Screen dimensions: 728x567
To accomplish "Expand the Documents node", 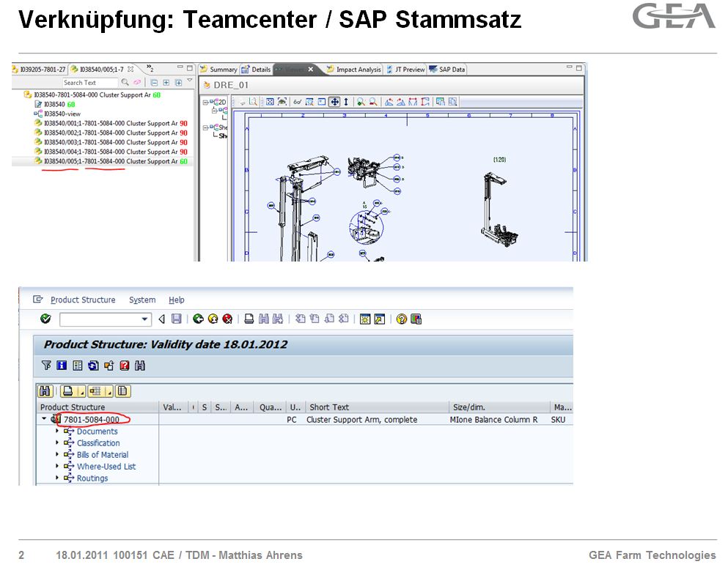I will click(57, 431).
